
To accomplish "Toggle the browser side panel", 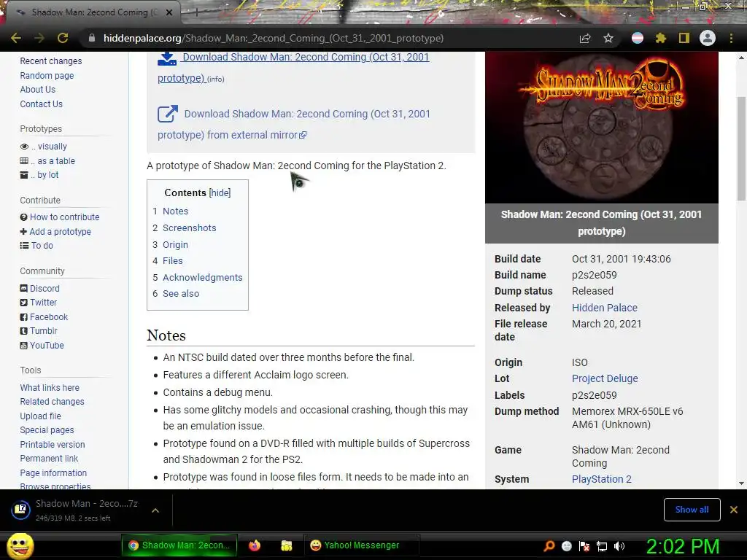I will tap(684, 38).
